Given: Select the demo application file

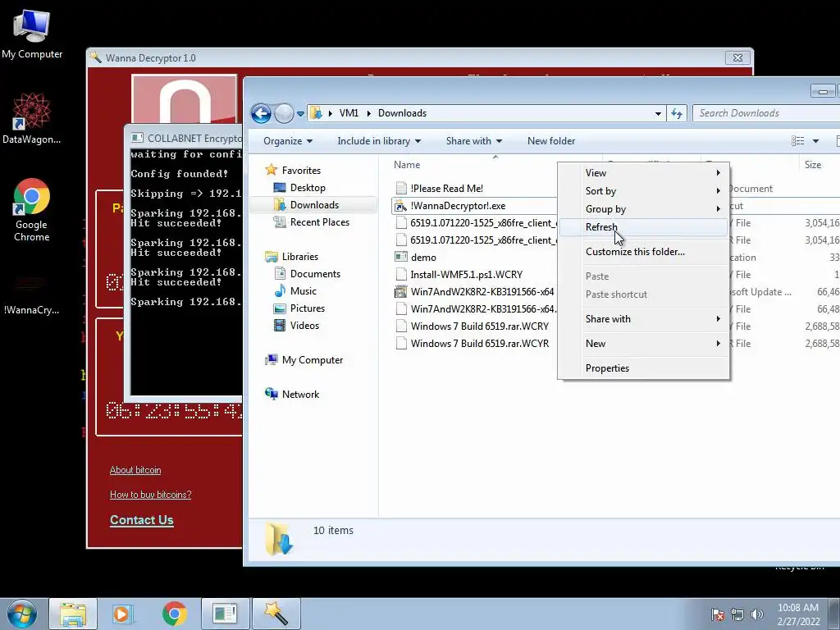Looking at the screenshot, I should [x=423, y=257].
